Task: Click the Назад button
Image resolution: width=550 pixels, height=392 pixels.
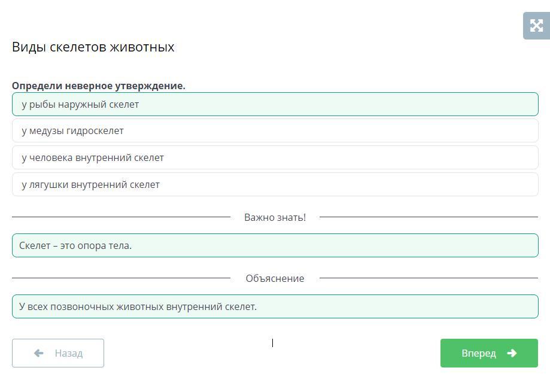Action: (58, 353)
